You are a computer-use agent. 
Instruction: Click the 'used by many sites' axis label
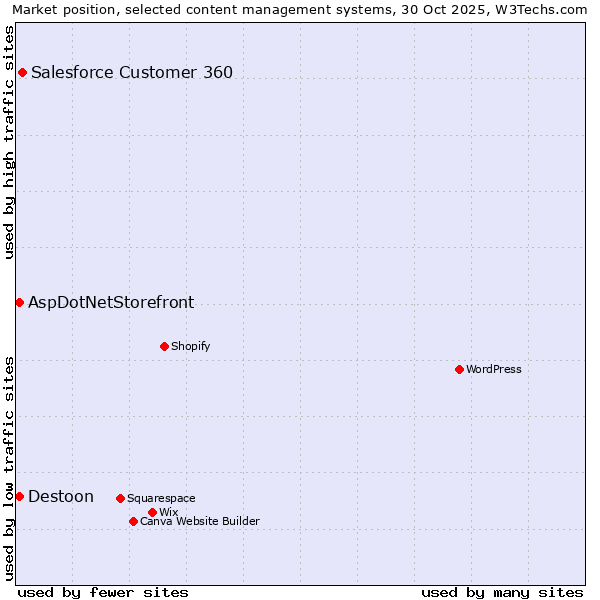tap(502, 592)
